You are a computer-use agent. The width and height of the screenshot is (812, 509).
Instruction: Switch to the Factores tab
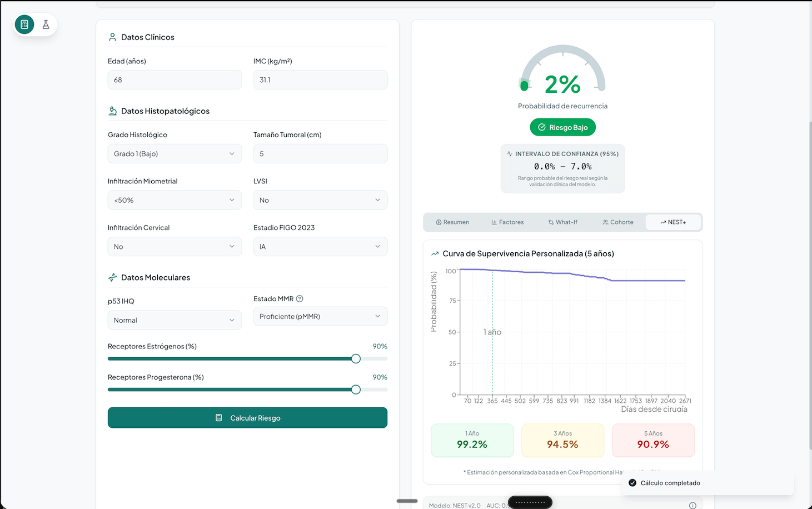(507, 222)
